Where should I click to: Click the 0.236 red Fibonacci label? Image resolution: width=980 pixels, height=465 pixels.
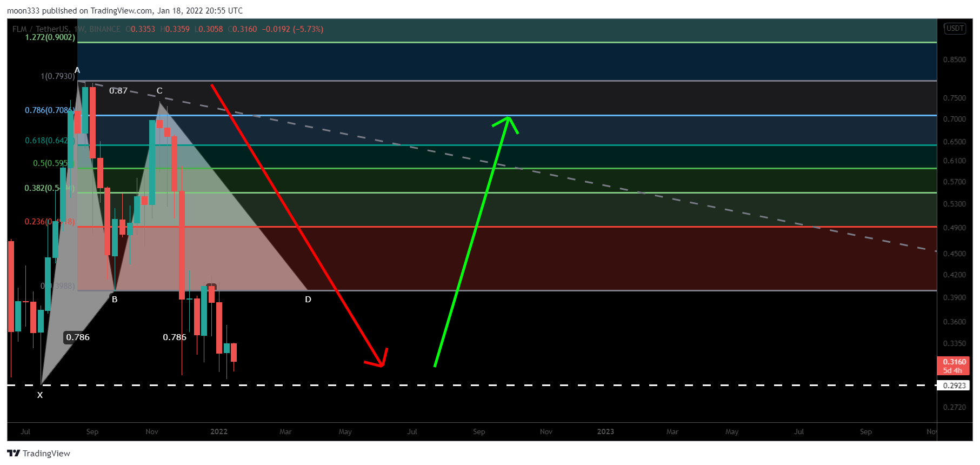click(49, 222)
